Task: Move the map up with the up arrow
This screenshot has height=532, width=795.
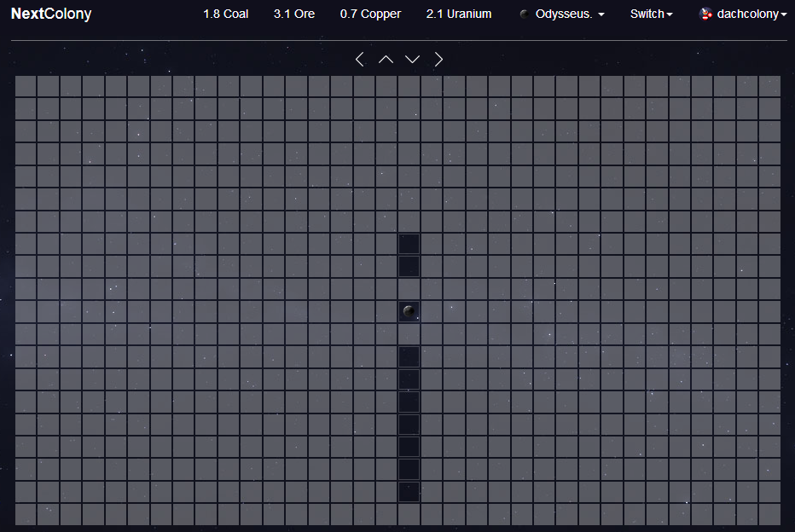Action: click(x=386, y=60)
